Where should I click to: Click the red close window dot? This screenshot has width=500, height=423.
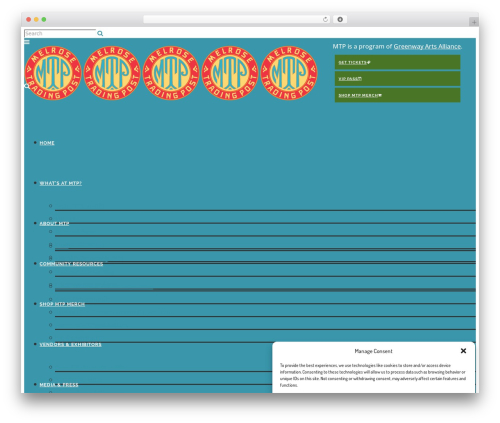click(29, 19)
